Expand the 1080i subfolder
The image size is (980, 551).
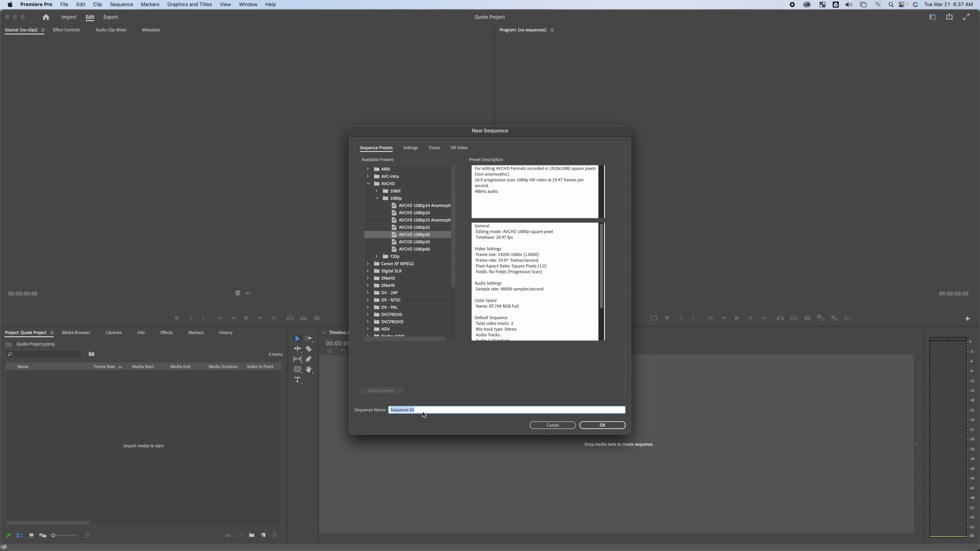(376, 191)
